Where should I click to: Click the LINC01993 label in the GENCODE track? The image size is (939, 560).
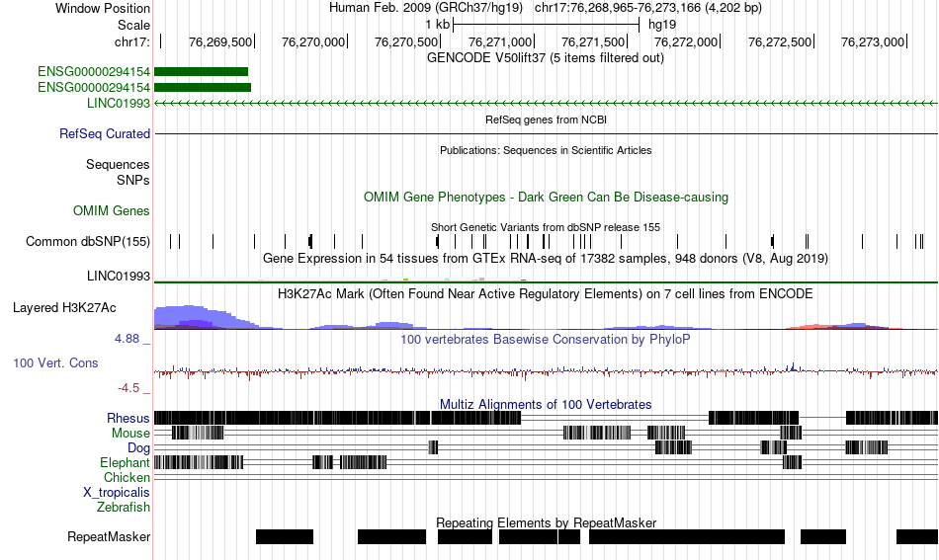coord(118,103)
